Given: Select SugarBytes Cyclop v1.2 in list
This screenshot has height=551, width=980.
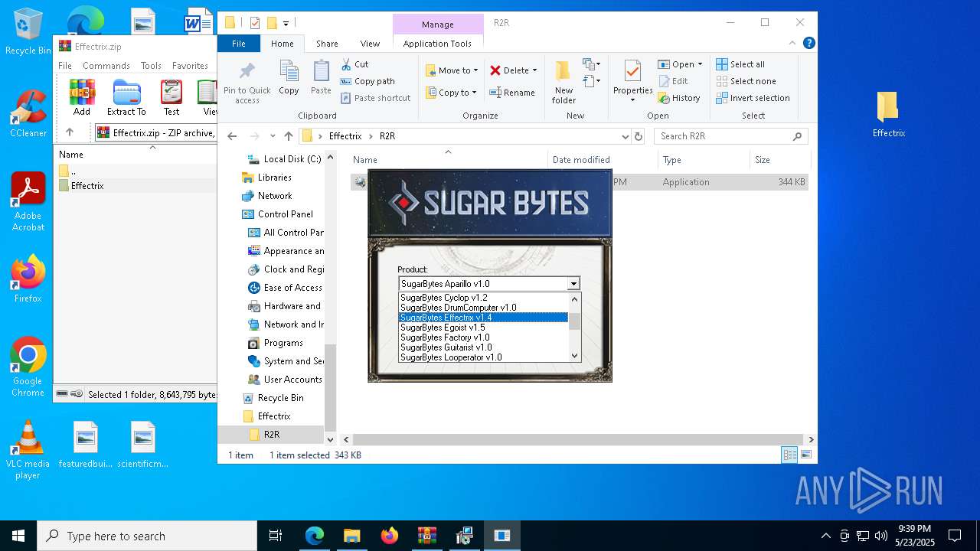Looking at the screenshot, I should pos(483,298).
